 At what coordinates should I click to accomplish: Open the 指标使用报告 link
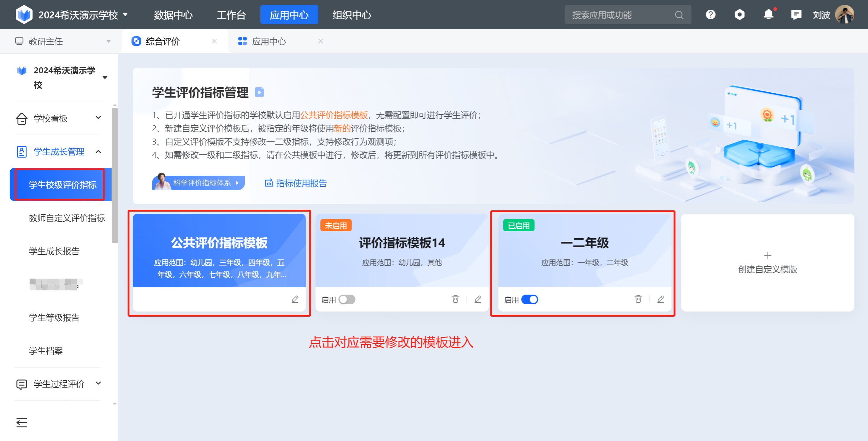pos(296,183)
